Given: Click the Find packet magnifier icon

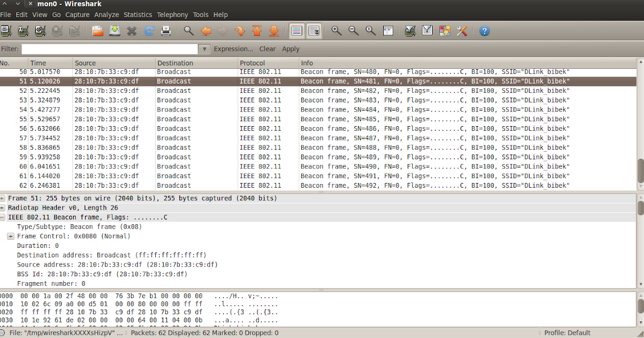Looking at the screenshot, I should coord(188,31).
